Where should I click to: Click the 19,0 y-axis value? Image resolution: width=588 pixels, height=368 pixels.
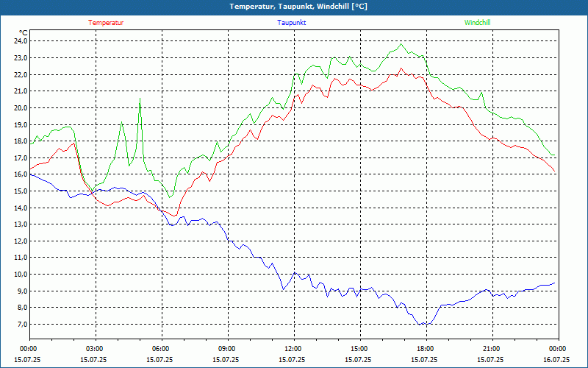21,124
